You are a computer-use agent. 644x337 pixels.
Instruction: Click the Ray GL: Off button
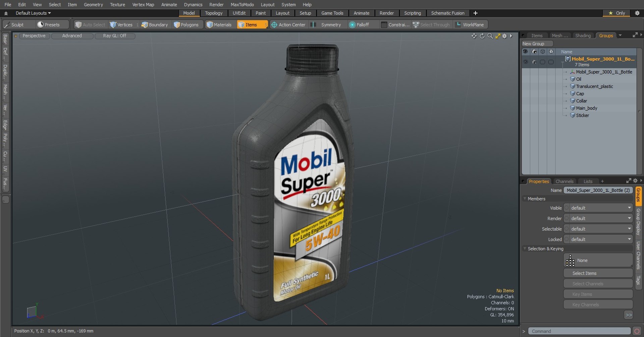click(115, 36)
